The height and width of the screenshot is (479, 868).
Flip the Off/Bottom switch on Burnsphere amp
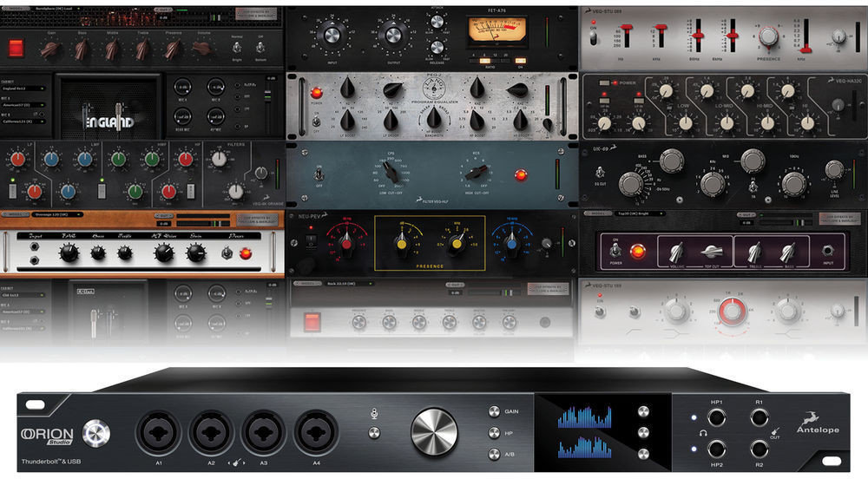click(260, 48)
